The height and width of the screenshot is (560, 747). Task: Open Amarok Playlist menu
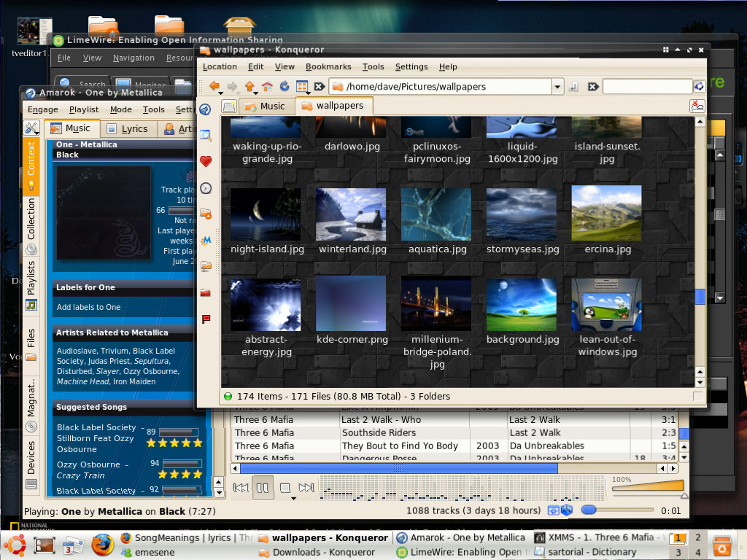pyautogui.click(x=84, y=109)
